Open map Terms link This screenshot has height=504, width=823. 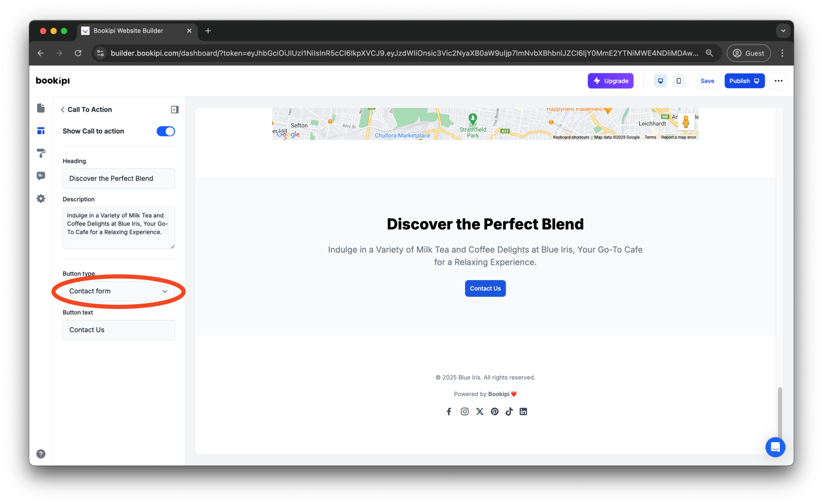[x=650, y=137]
